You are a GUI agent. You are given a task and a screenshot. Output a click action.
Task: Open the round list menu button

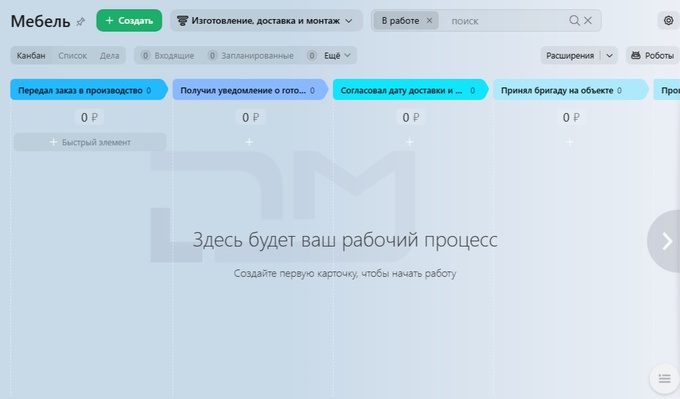(x=664, y=379)
